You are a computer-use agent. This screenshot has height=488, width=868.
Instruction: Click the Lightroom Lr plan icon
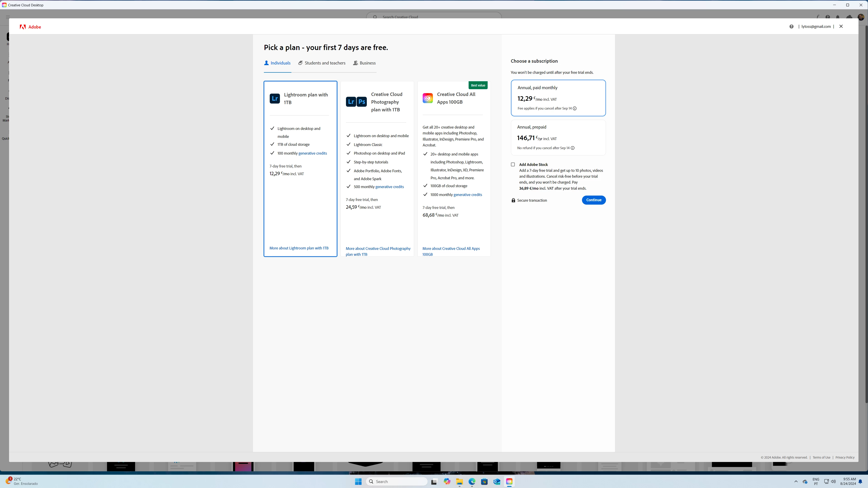pos(275,98)
